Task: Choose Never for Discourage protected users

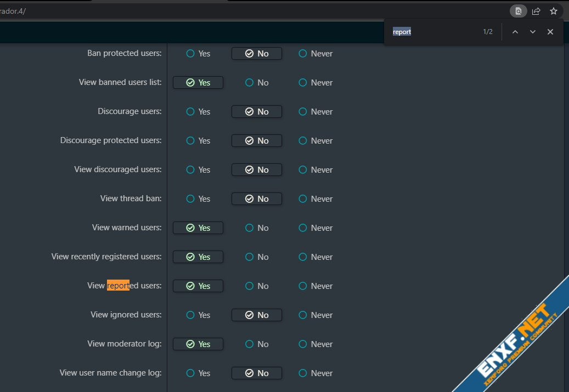Action: click(316, 141)
